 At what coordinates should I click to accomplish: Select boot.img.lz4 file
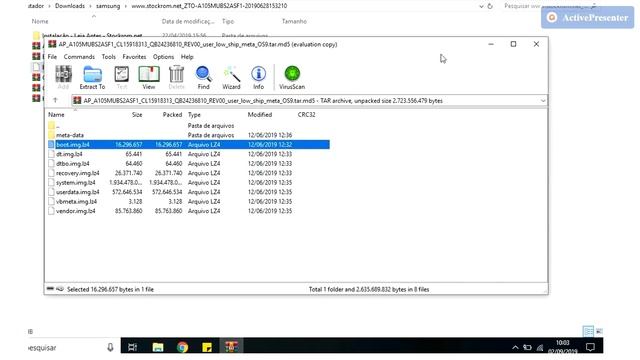point(188,144)
